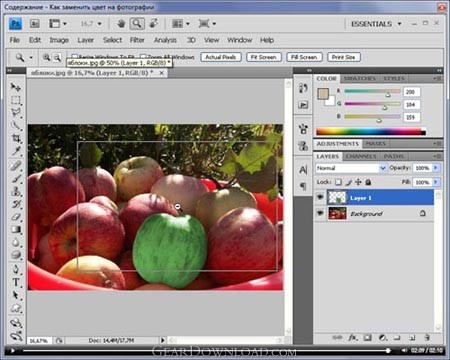This screenshot has width=450, height=360.
Task: Click the Fill Screen button
Action: [x=304, y=57]
